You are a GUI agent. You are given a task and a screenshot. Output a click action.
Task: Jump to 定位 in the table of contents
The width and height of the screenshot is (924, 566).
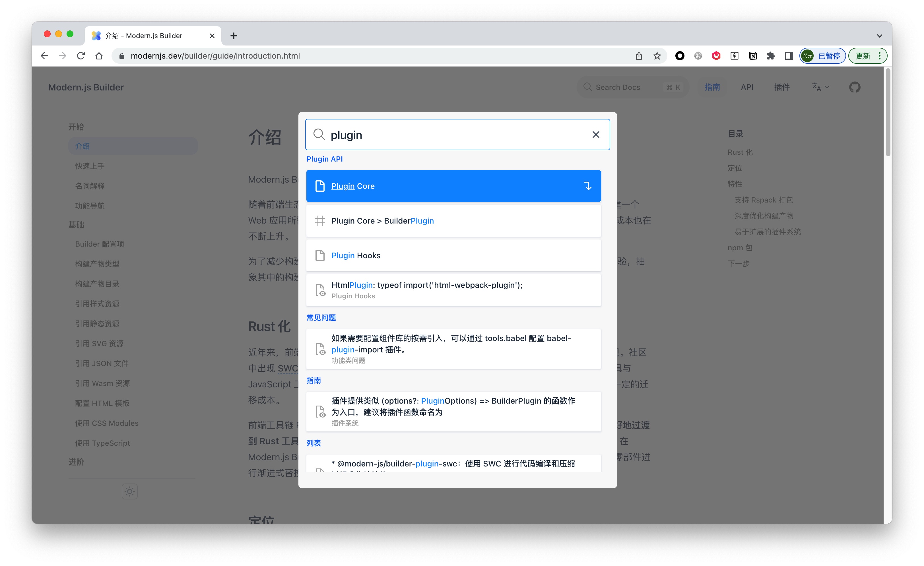pos(735,168)
